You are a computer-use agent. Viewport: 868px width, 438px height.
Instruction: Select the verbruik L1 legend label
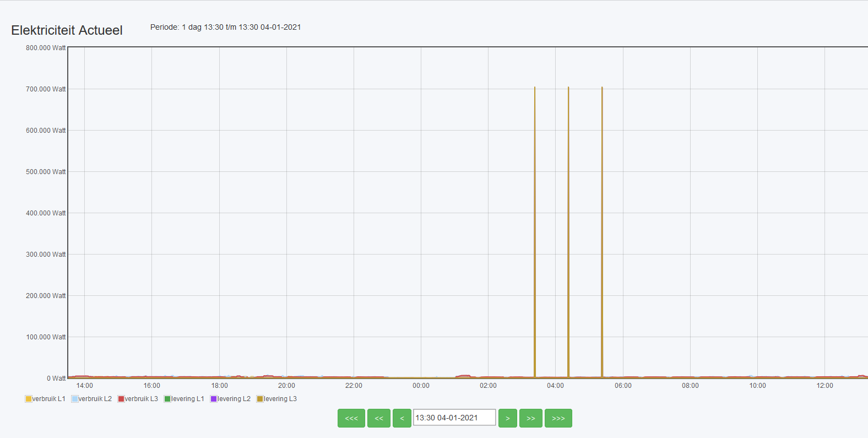[49, 399]
